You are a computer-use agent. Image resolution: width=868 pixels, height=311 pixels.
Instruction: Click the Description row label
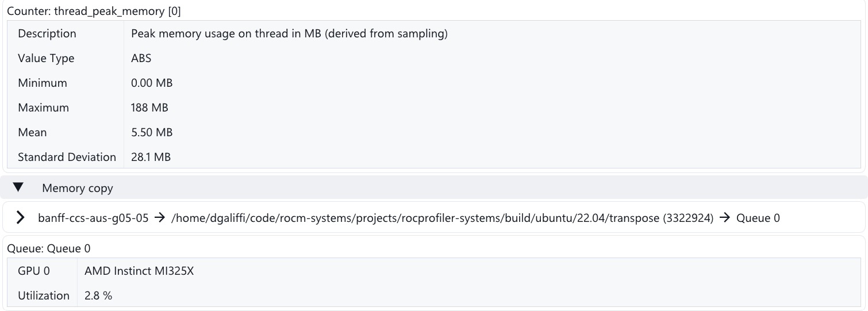(x=47, y=33)
